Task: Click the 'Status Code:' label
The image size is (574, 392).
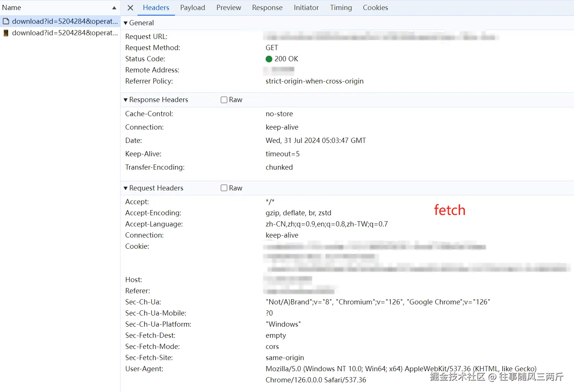Action: (145, 59)
